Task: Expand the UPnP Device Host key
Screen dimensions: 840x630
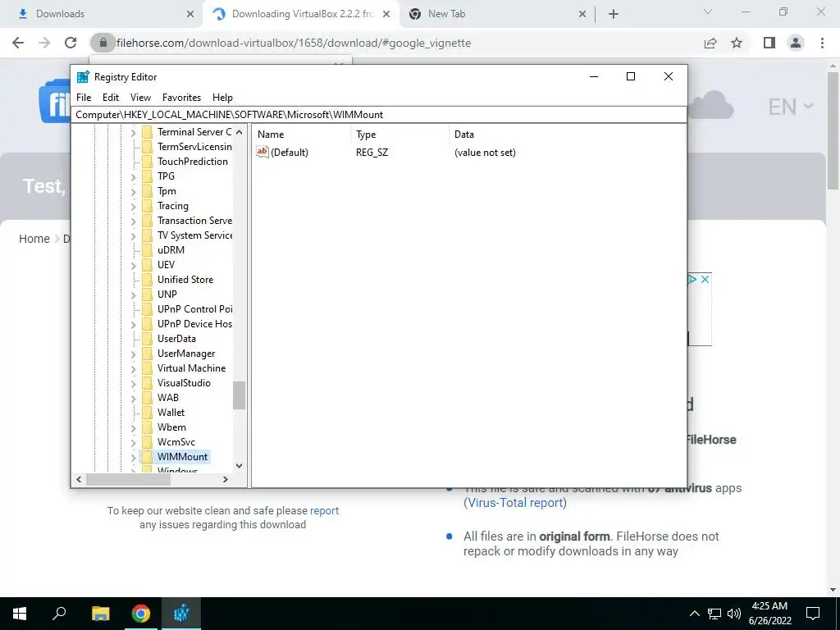Action: click(x=134, y=324)
